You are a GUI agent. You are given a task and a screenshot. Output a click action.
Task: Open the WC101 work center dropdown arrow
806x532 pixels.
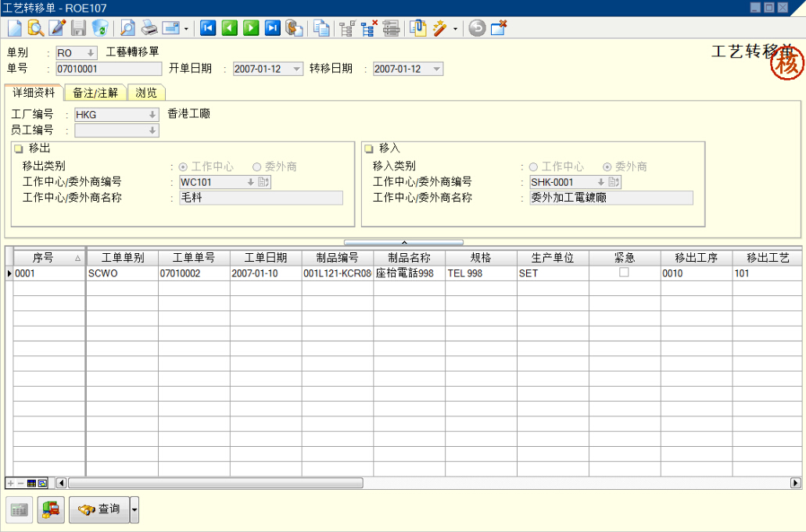click(250, 182)
